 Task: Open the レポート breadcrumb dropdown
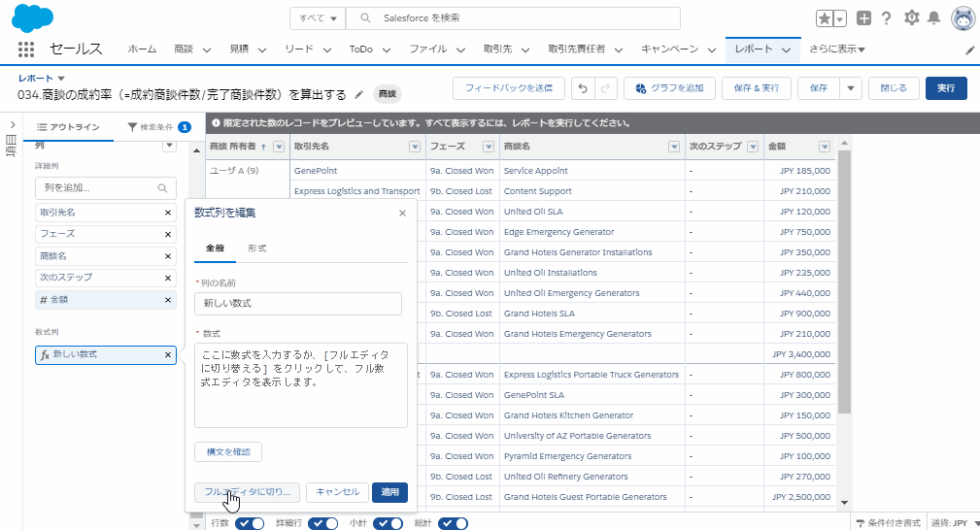pos(61,79)
